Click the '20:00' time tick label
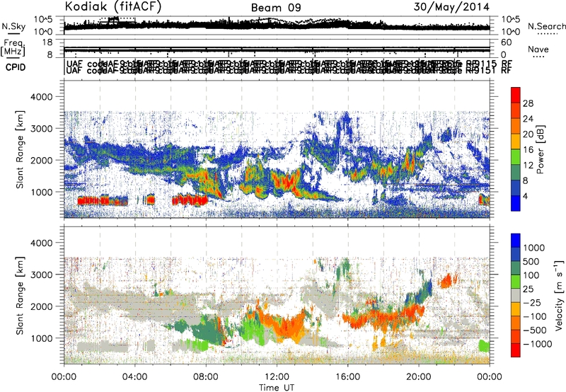 coord(418,377)
